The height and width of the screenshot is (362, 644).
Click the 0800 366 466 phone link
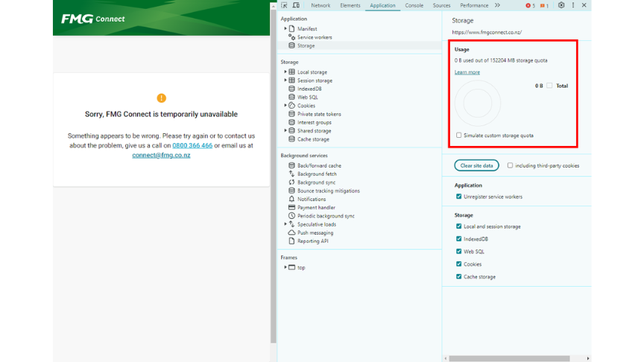click(192, 145)
